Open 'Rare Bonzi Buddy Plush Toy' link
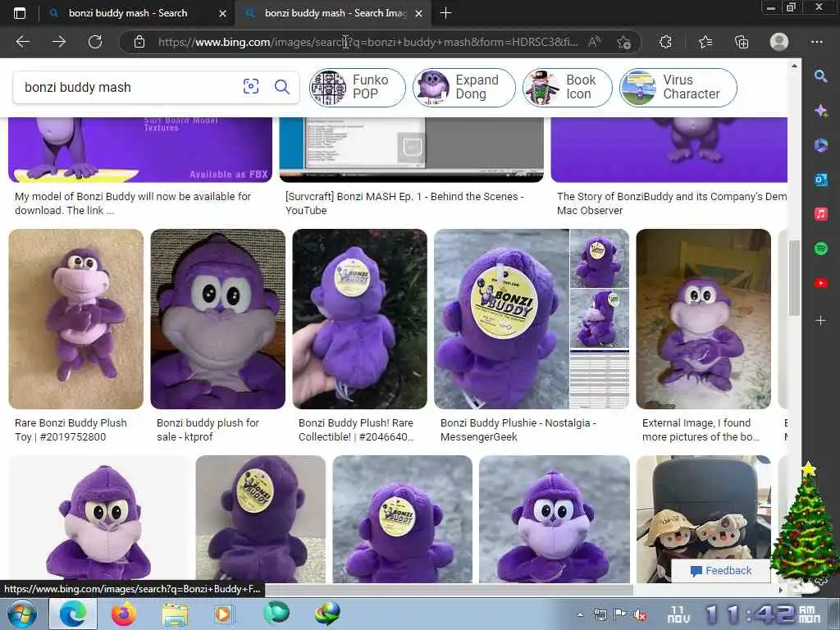840x630 pixels. (71, 430)
